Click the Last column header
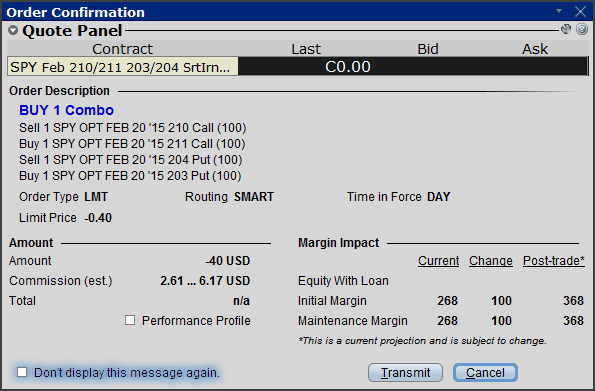 click(x=306, y=49)
